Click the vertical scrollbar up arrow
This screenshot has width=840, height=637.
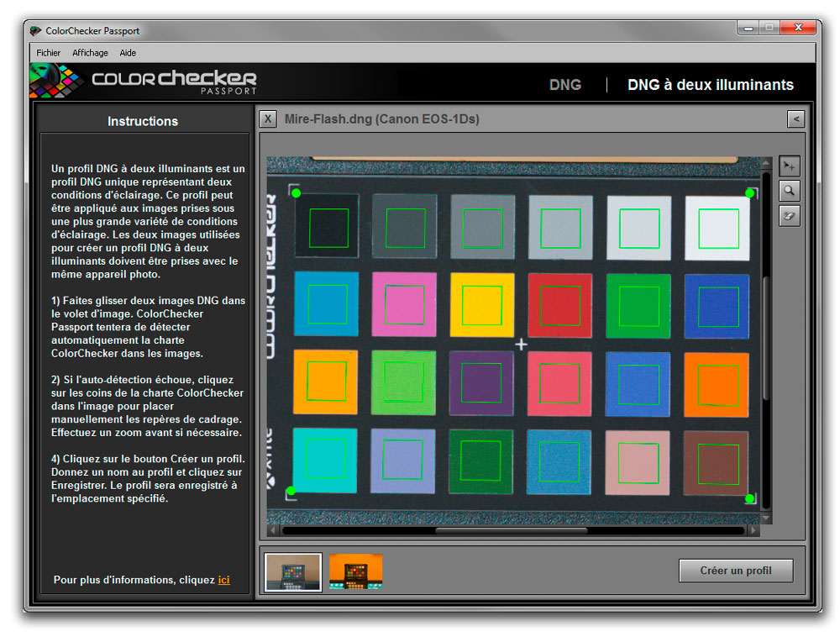766,162
